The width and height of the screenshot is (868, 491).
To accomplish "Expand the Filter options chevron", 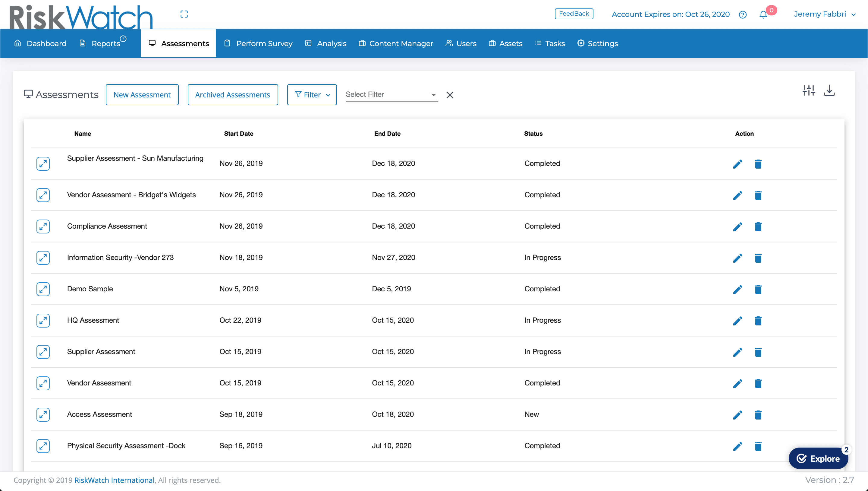I will [x=329, y=95].
